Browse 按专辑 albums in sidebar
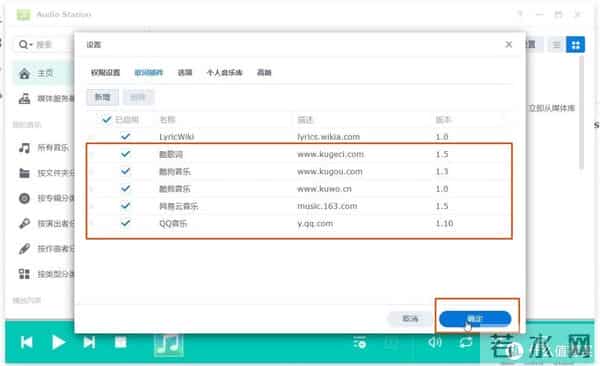This screenshot has height=366, width=600. click(x=45, y=198)
